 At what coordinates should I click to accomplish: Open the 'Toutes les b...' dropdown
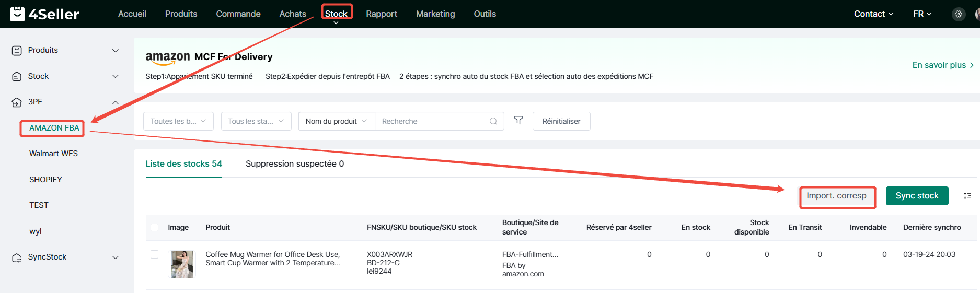point(178,121)
